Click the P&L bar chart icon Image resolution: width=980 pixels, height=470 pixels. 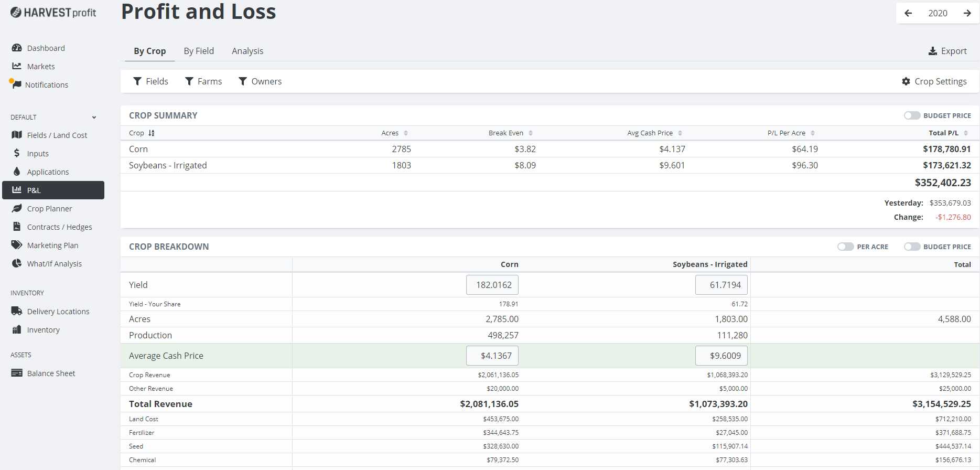coord(17,189)
